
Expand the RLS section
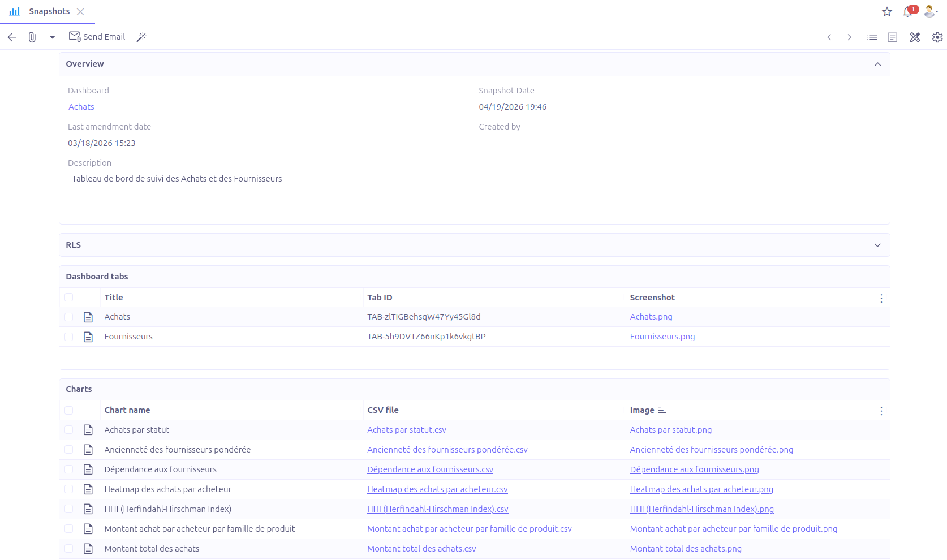pos(877,245)
